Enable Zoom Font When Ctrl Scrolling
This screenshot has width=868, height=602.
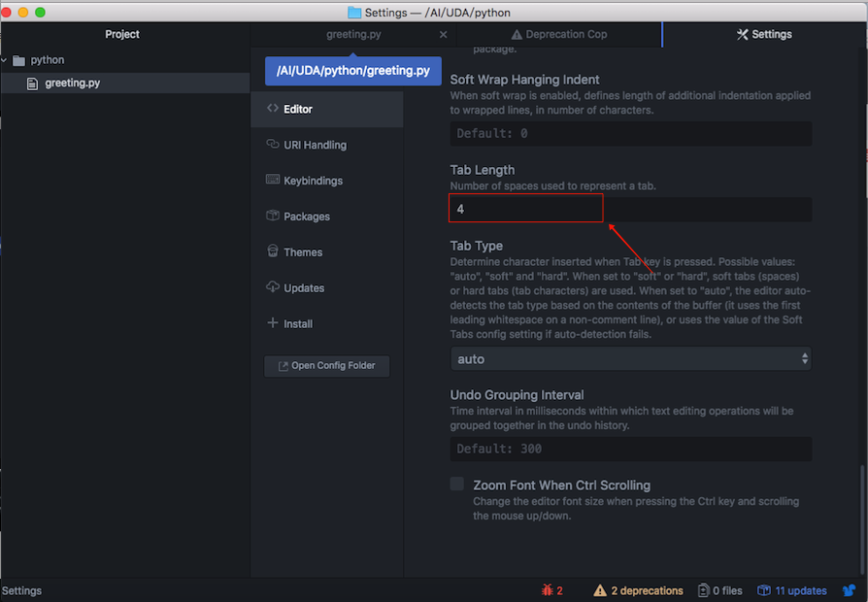pos(457,485)
